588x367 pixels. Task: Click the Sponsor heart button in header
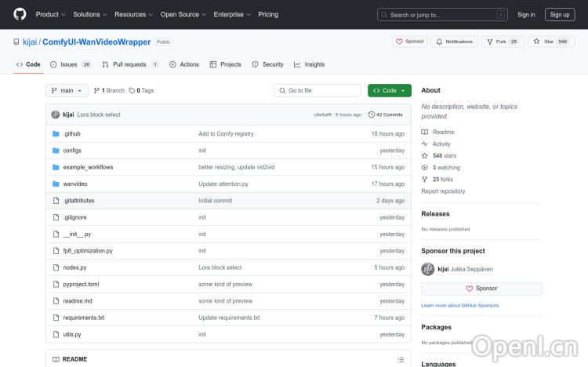point(410,42)
